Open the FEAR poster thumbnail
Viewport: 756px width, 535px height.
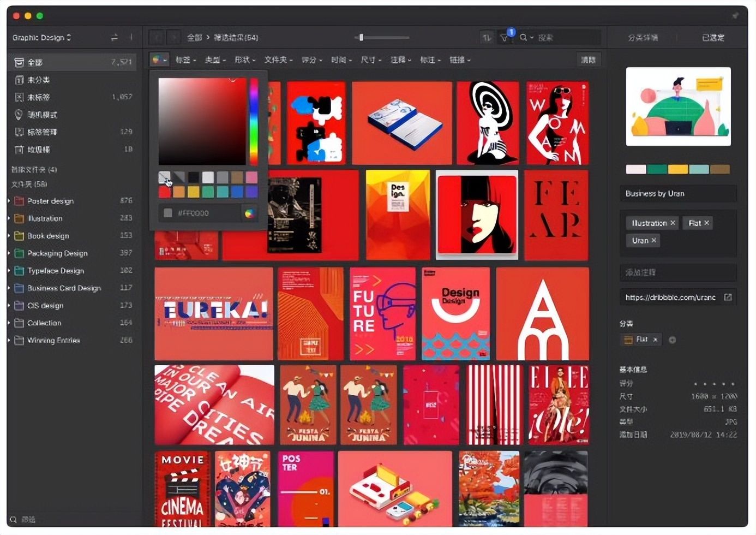tap(556, 215)
